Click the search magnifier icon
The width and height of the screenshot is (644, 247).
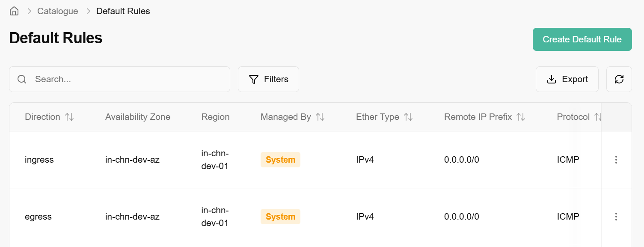[22, 79]
